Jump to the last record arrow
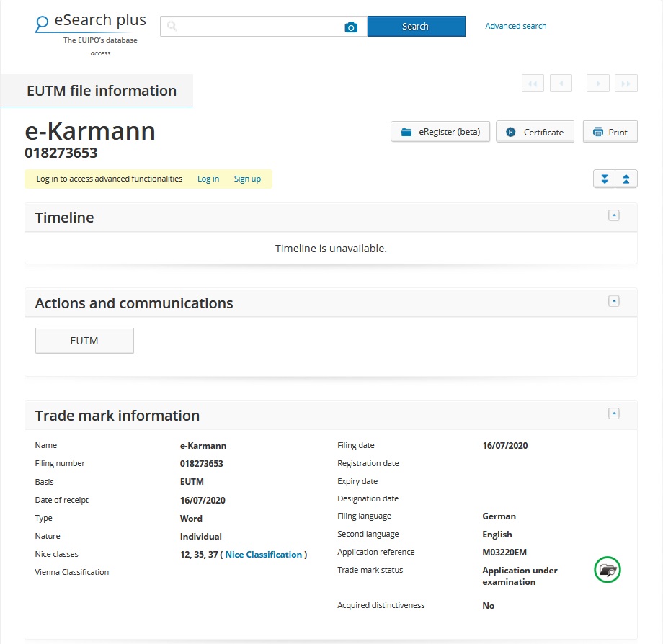The width and height of the screenshot is (663, 644). click(x=626, y=84)
